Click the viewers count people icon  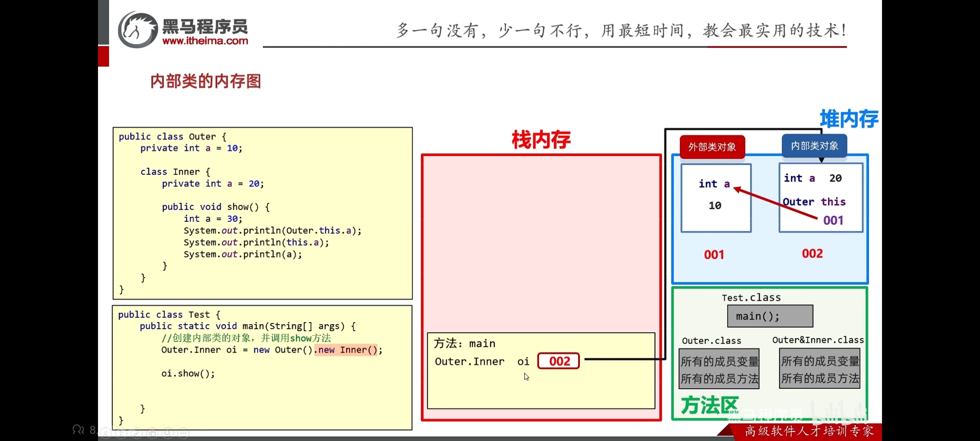[x=78, y=429]
